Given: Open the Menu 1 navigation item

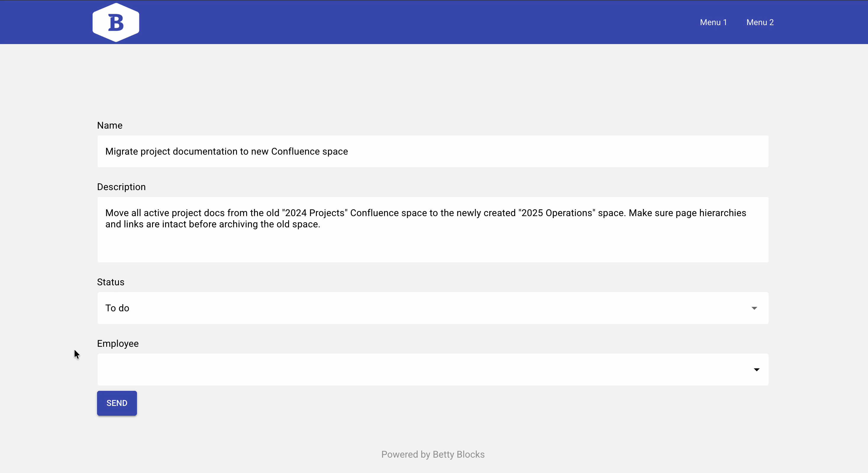Looking at the screenshot, I should coord(713,22).
